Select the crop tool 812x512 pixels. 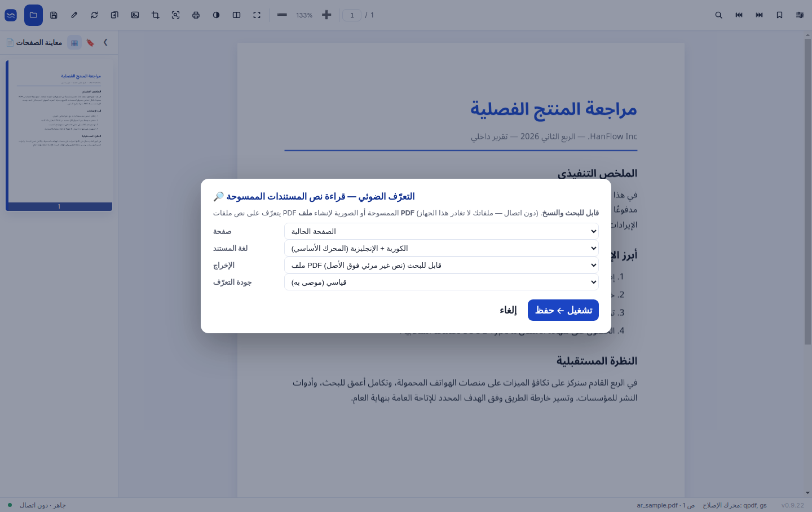pos(155,15)
